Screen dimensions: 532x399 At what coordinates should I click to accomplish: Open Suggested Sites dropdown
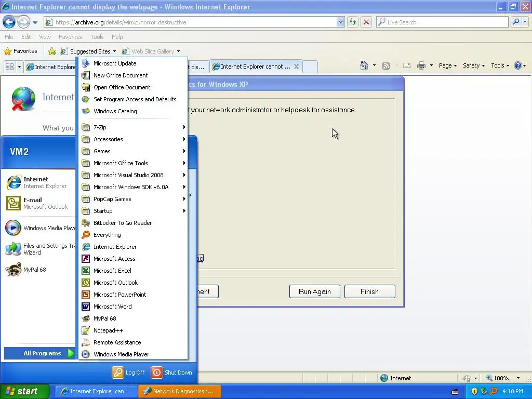[88, 51]
